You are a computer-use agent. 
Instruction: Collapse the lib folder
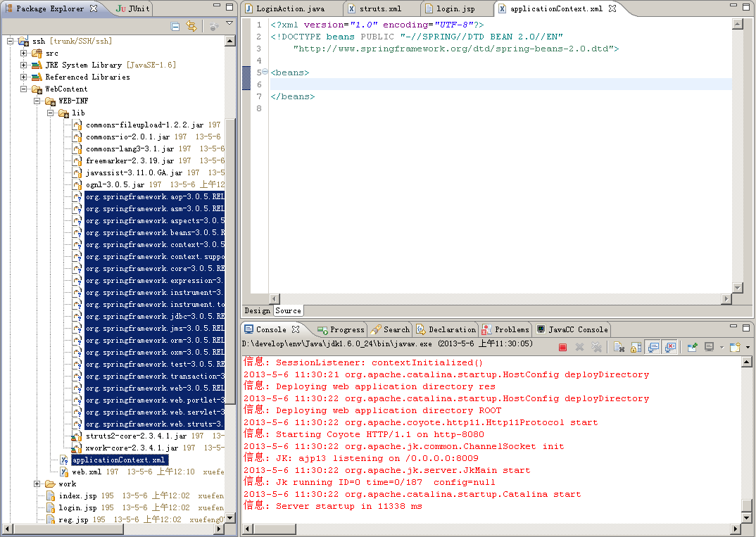(50, 113)
